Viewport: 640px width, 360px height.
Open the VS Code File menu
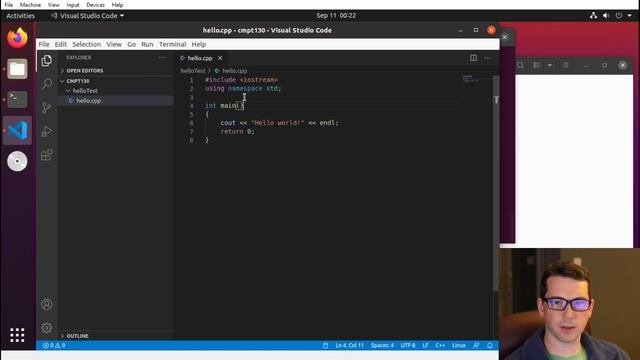44,44
